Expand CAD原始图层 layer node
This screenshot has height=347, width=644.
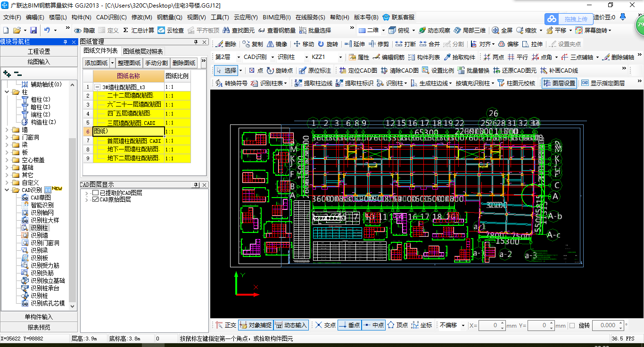pyautogui.click(x=86, y=200)
